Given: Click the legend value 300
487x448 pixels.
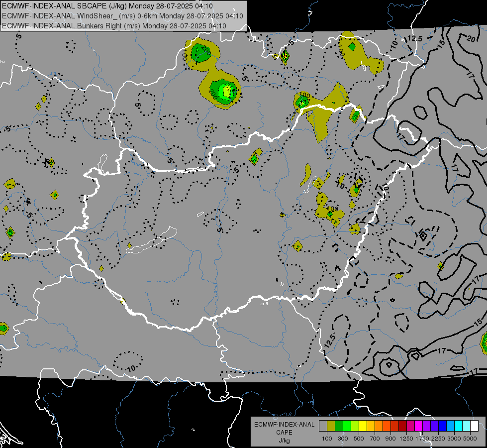Looking at the screenshot, I should 343,439.
